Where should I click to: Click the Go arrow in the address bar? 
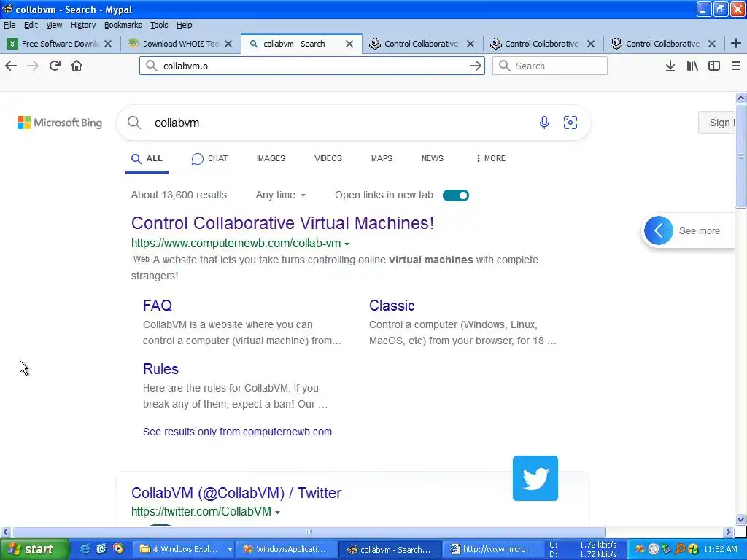tap(476, 66)
